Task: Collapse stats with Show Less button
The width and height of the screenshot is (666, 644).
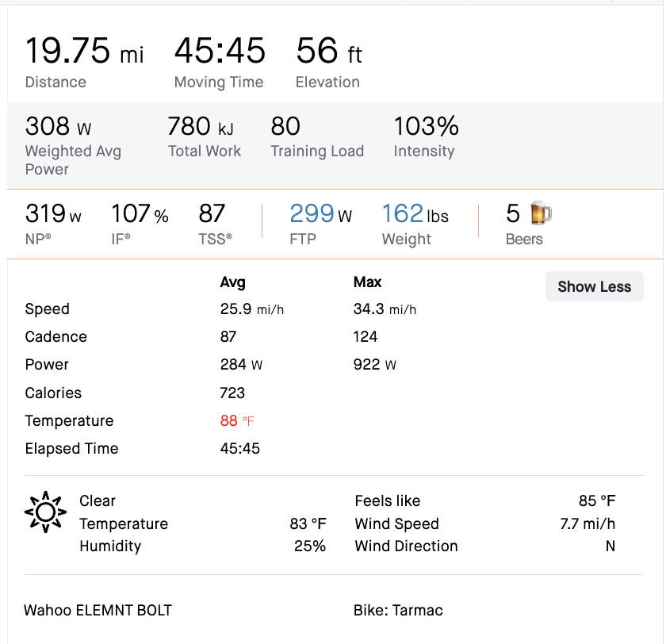Action: tap(594, 286)
